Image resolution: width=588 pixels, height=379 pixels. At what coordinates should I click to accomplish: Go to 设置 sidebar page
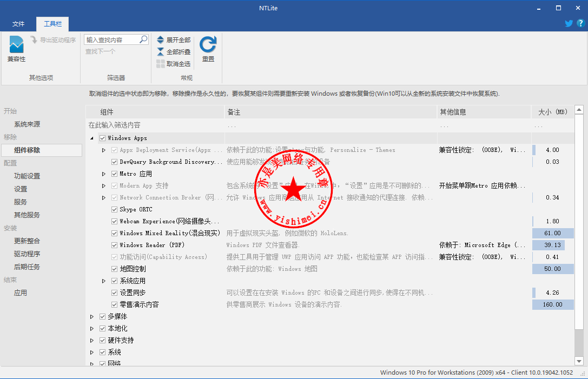point(20,189)
